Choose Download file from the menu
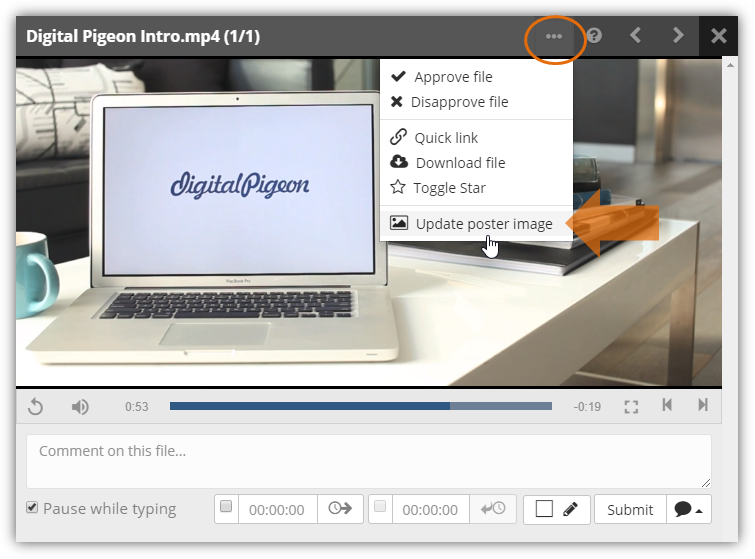755x559 pixels. (476, 163)
